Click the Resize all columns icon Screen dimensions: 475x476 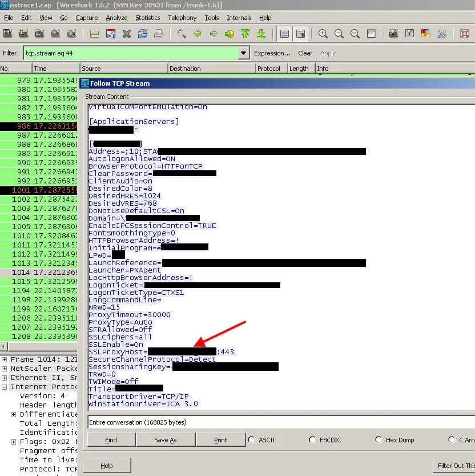pyautogui.click(x=371, y=33)
